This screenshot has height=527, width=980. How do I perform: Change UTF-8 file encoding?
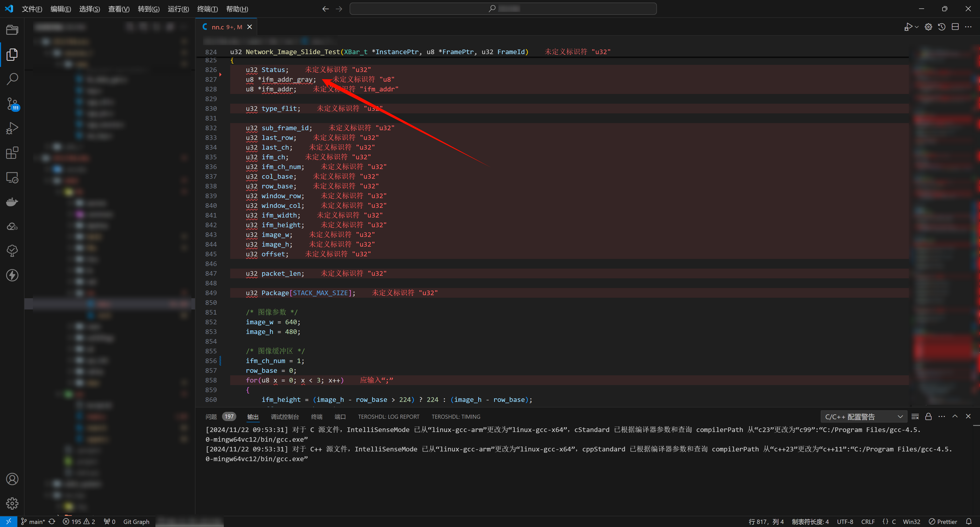pos(845,522)
